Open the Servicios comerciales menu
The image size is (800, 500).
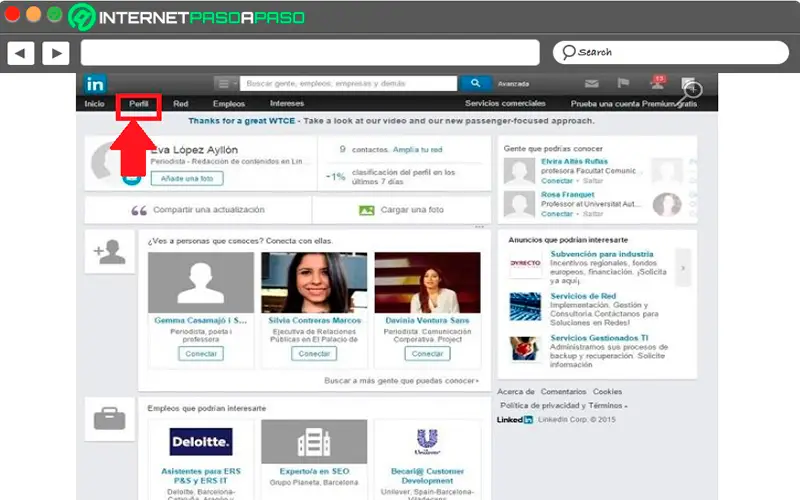point(505,104)
